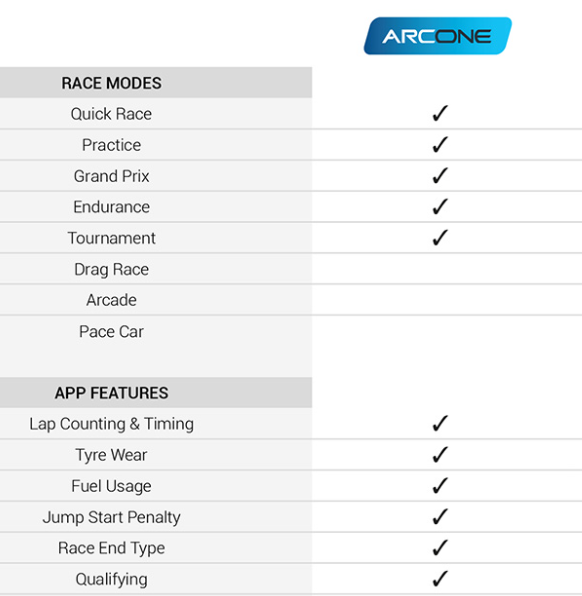Screen dimensions: 582x596
Task: Click the Pace Car label
Action: [111, 331]
